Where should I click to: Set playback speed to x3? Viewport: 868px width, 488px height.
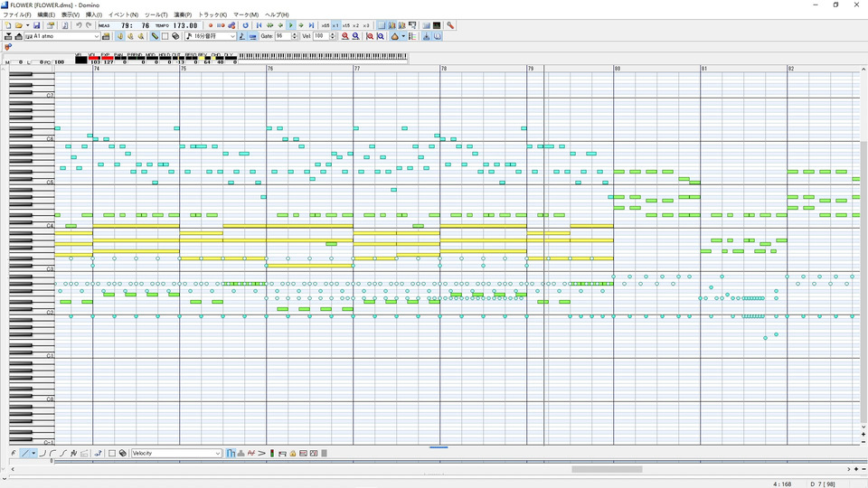click(366, 25)
